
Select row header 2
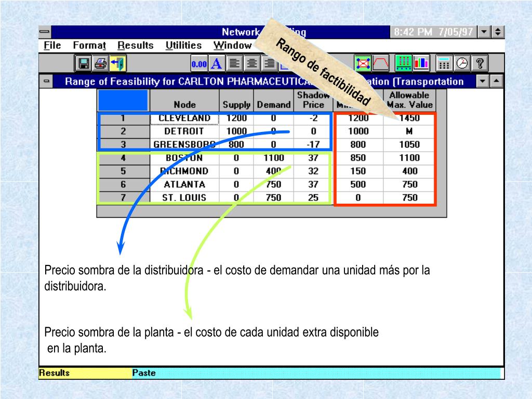(x=123, y=131)
